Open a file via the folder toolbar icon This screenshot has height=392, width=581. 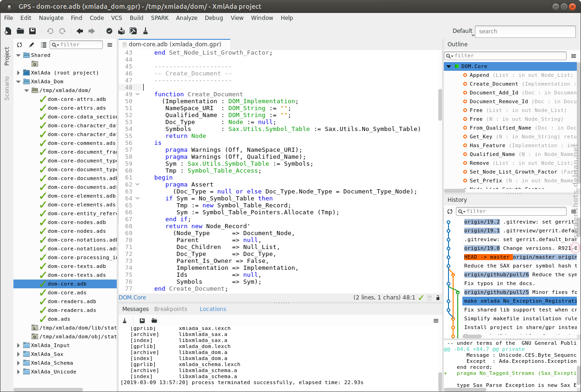click(20, 31)
